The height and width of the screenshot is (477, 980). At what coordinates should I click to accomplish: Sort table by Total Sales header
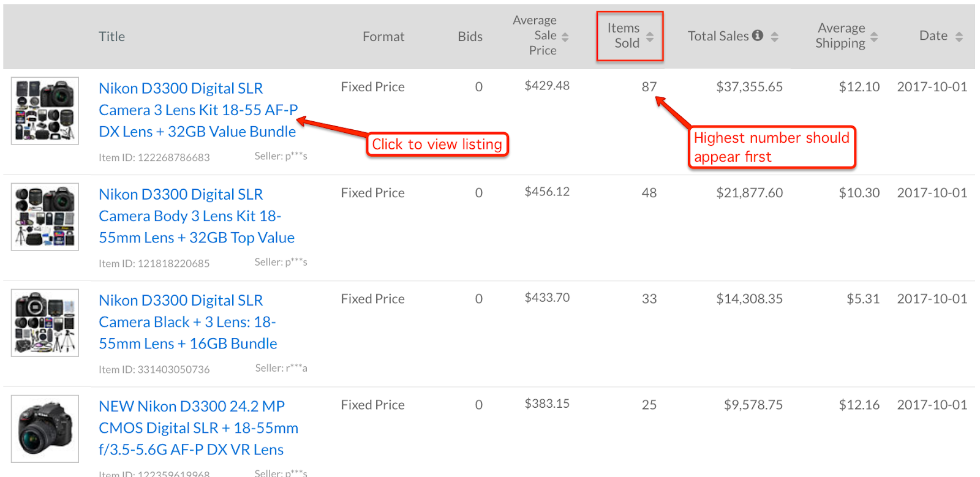click(x=718, y=36)
